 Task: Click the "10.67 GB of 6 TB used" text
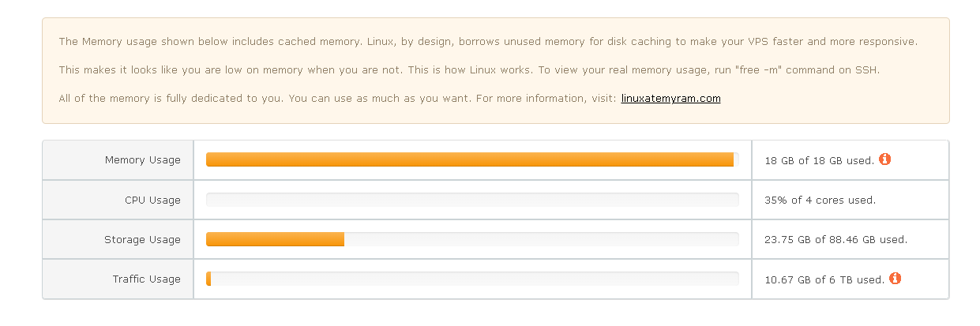coord(824,279)
